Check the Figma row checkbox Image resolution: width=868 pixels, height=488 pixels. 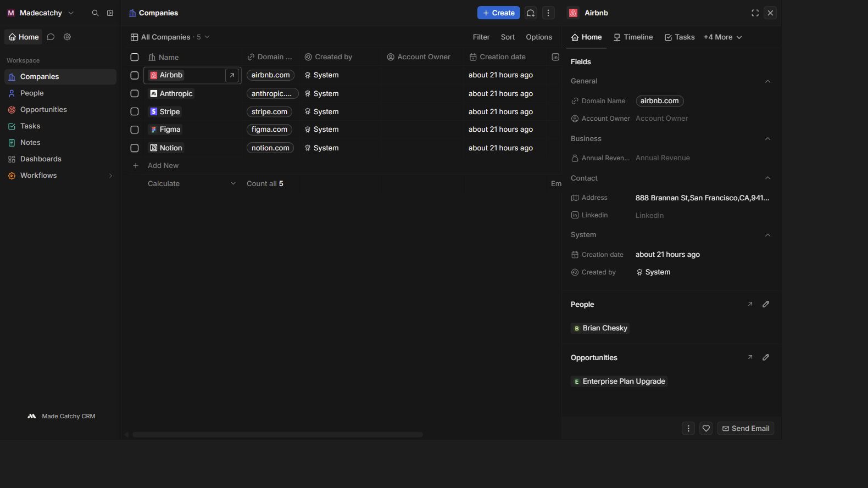pyautogui.click(x=135, y=130)
